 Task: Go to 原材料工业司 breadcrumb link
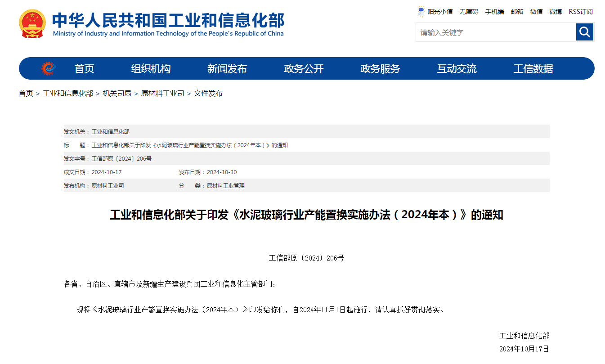162,93
